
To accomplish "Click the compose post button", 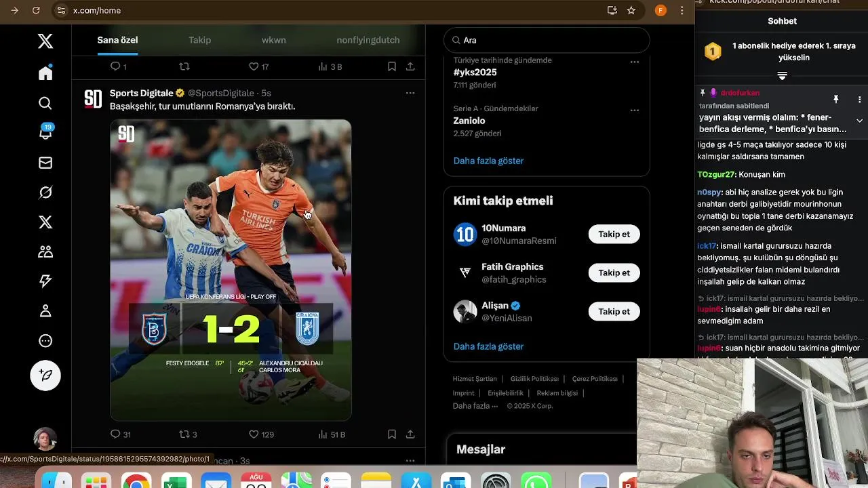I will point(45,375).
